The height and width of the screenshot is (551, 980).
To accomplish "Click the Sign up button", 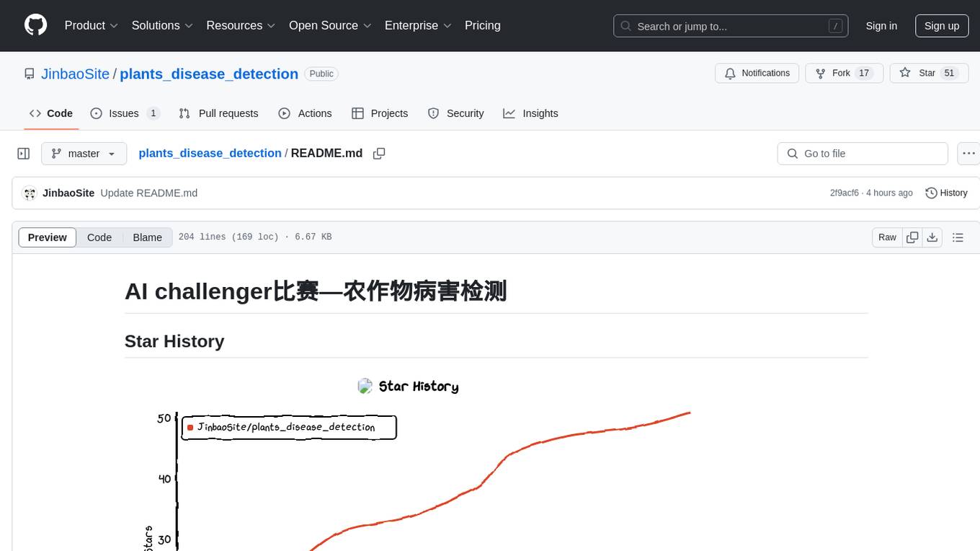I will click(x=942, y=26).
